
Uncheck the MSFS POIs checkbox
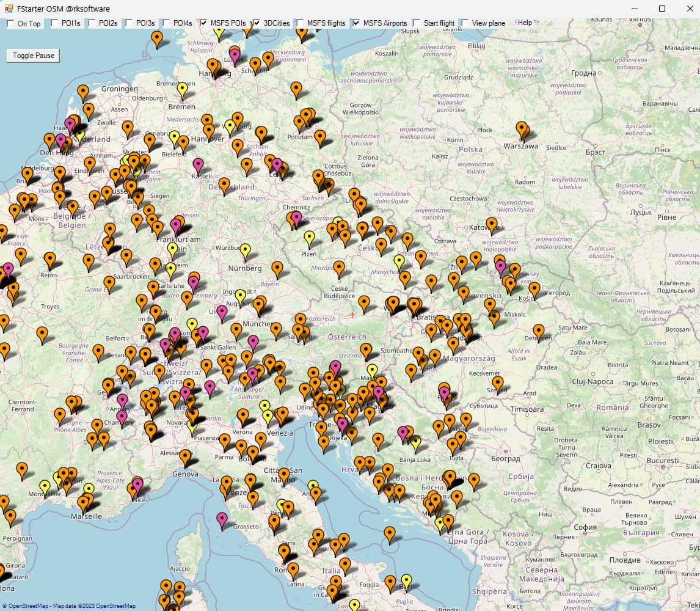click(x=203, y=23)
